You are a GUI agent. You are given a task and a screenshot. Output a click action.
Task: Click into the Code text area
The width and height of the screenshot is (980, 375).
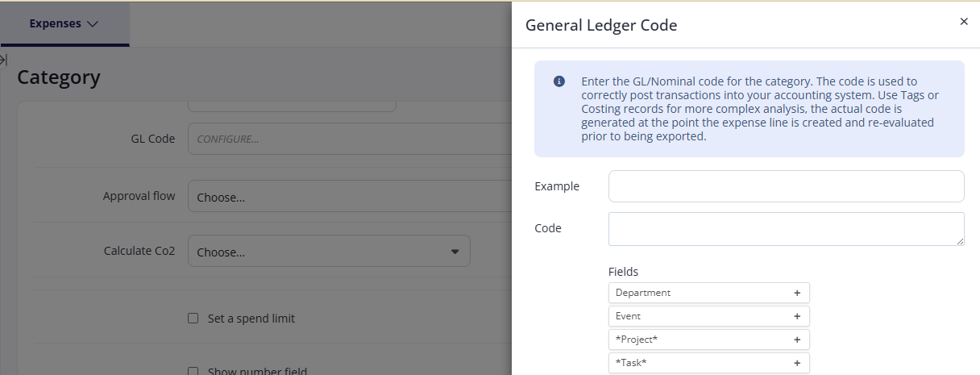[x=786, y=229]
